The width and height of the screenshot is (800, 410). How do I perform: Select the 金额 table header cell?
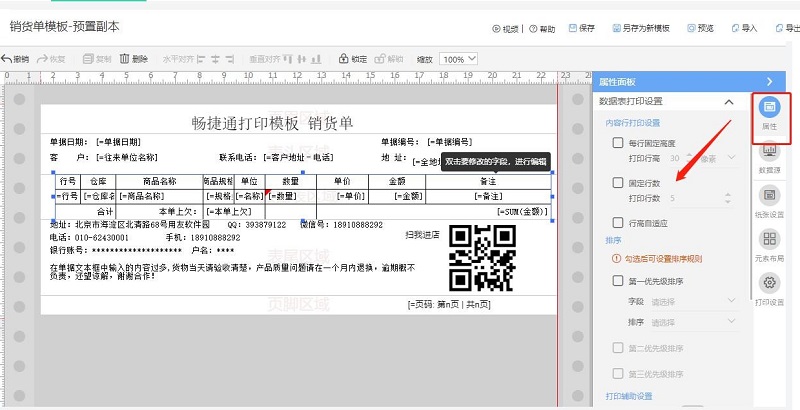[x=397, y=182]
